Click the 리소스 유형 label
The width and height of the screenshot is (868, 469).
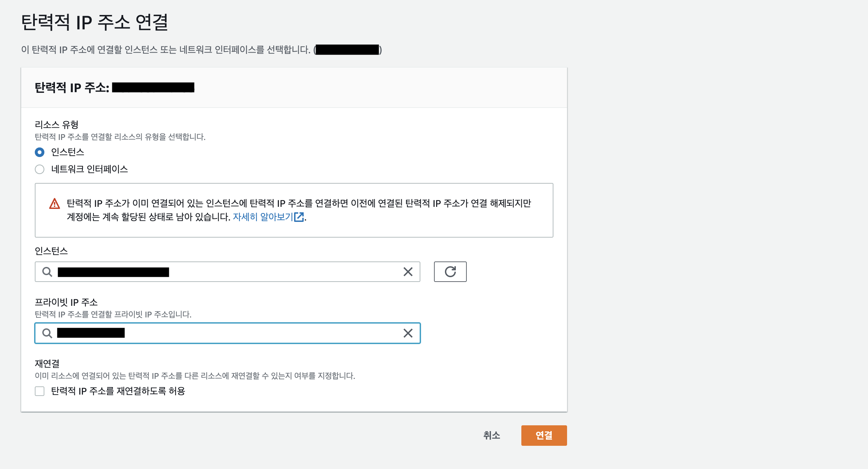[57, 125]
